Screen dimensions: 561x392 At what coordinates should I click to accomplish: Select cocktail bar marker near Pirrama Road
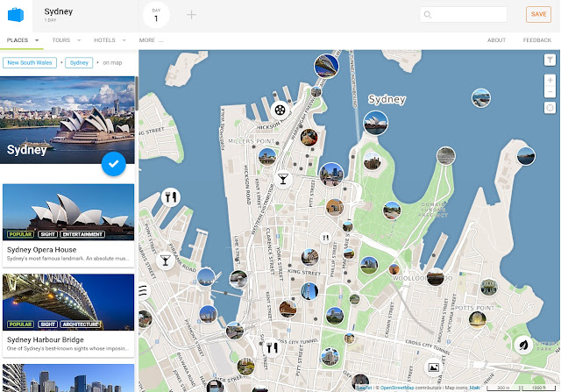166,260
